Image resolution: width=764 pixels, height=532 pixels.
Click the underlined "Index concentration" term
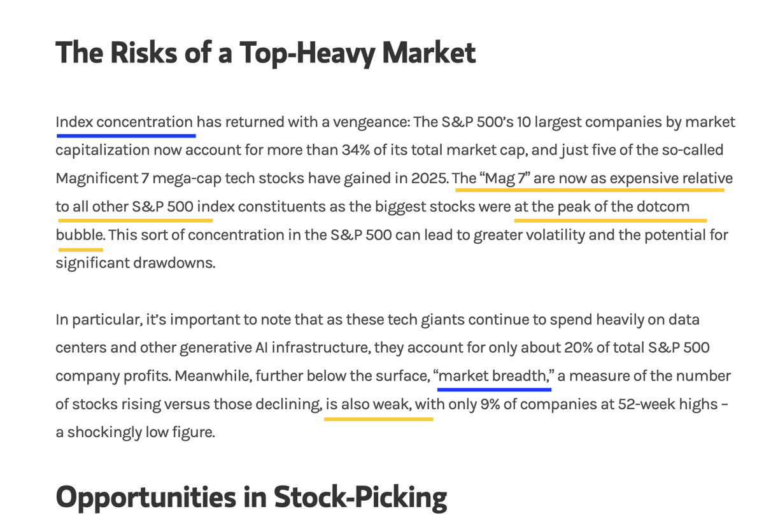point(125,122)
